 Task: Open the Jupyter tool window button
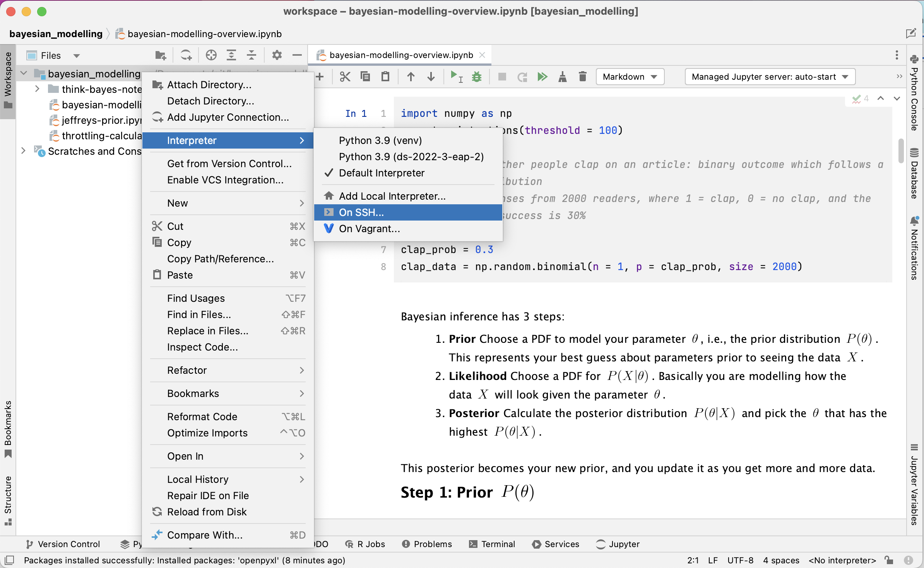tap(618, 544)
